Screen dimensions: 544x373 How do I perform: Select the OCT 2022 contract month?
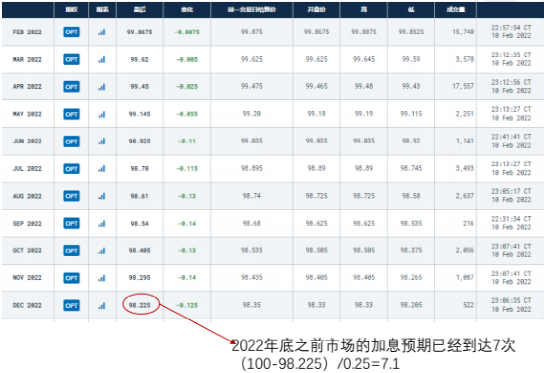point(27,251)
